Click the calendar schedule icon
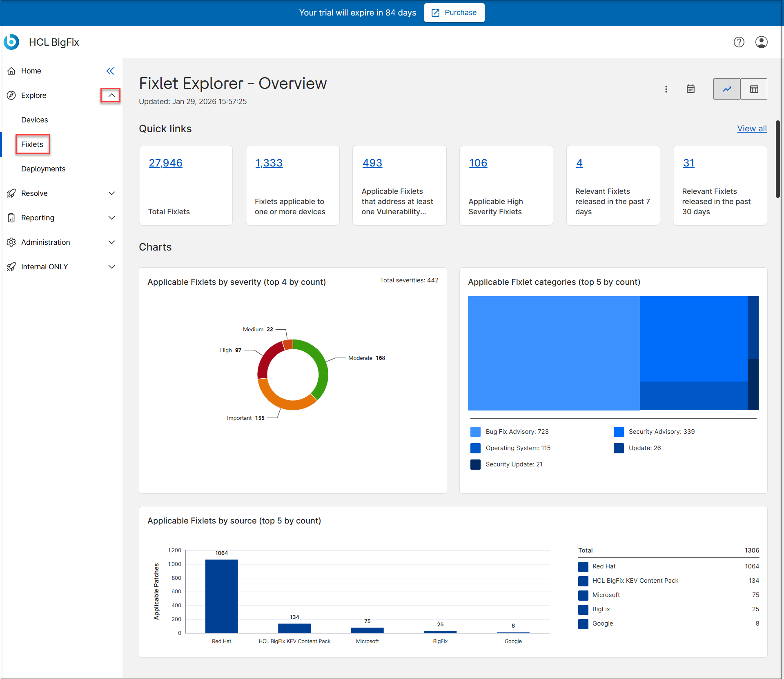The height and width of the screenshot is (679, 784). click(x=690, y=89)
